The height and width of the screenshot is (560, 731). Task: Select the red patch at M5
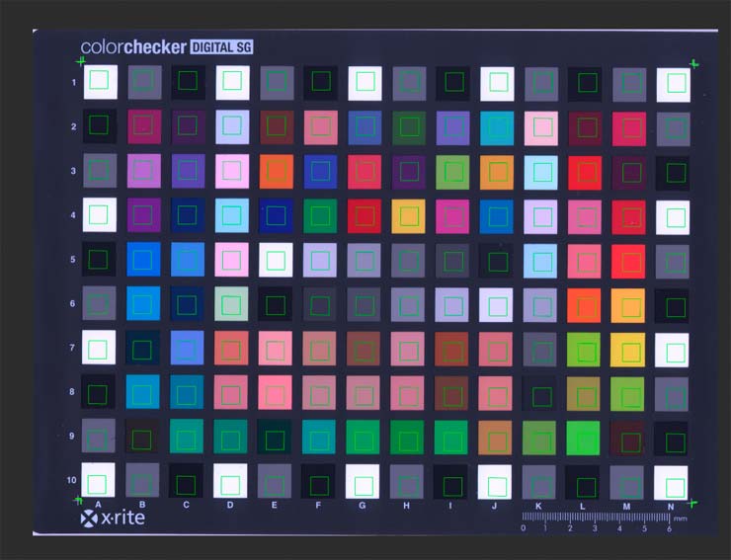pyautogui.click(x=628, y=262)
